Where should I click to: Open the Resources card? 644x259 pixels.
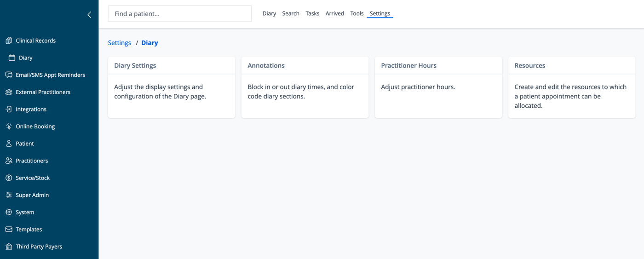pyautogui.click(x=572, y=87)
